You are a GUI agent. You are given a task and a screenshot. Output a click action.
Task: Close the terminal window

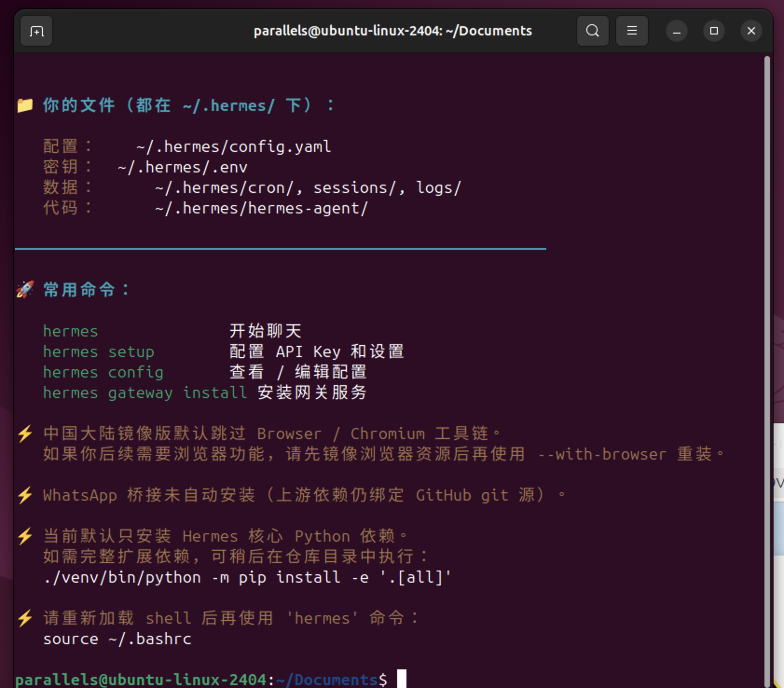tap(751, 31)
